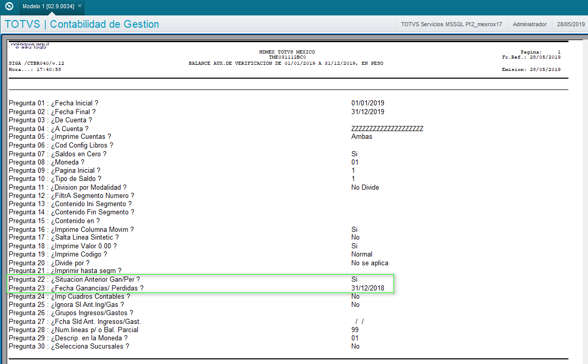
Task: Click Pregunta 26 ¿Grupos Ingresos/Gastos ? row
Action: (x=71, y=313)
